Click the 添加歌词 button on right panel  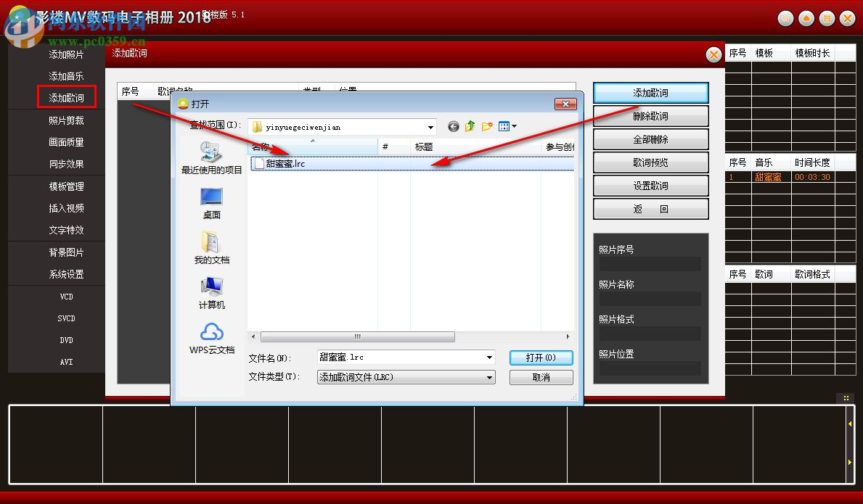tap(650, 93)
